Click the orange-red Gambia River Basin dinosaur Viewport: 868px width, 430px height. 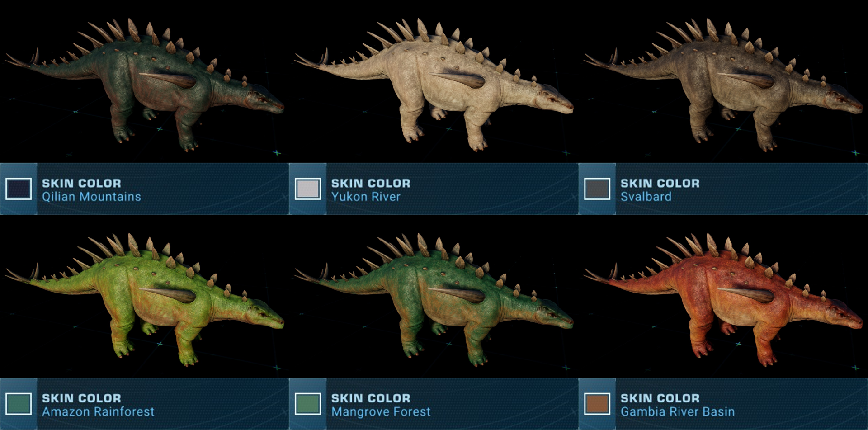pos(723,298)
